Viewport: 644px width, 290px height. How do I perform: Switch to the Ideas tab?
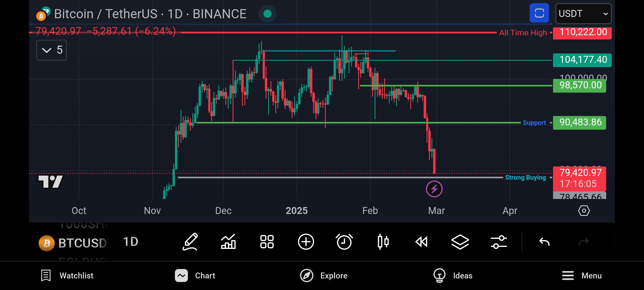pos(453,275)
